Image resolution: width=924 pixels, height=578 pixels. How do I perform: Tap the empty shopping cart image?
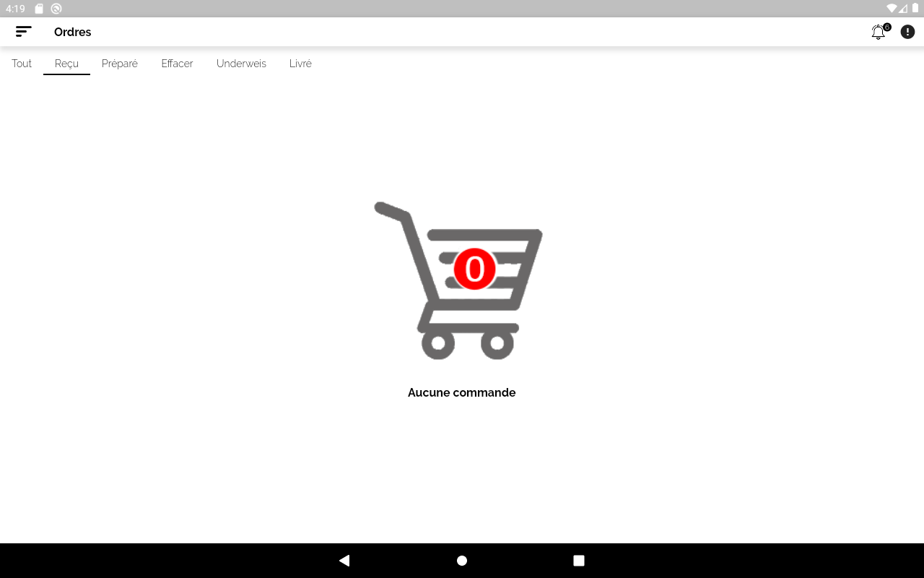pyautogui.click(x=458, y=280)
